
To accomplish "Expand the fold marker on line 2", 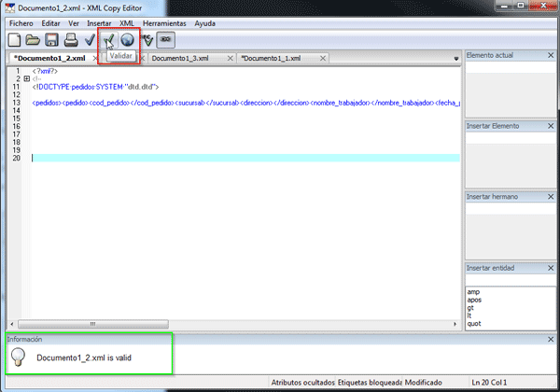I will pos(25,78).
